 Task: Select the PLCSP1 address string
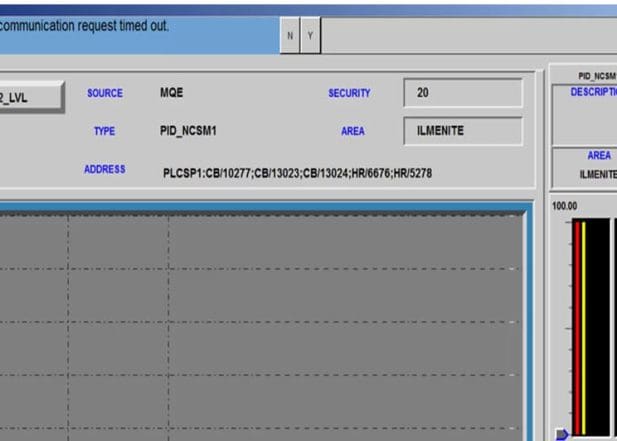[297, 173]
